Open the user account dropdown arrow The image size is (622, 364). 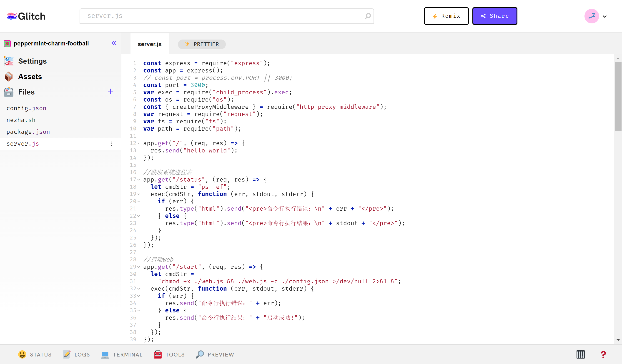(x=604, y=17)
